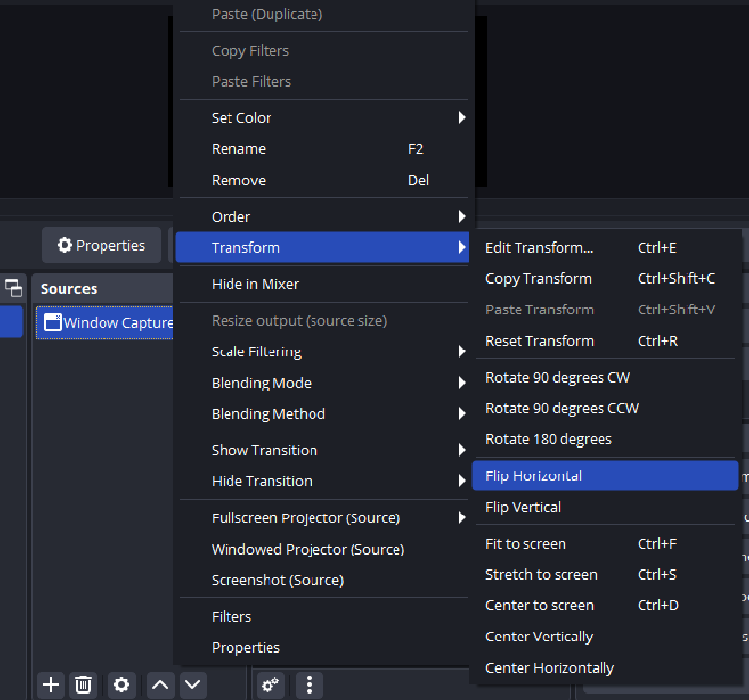Choose Copy Transform
Screen dimensions: 749x700
(x=605, y=279)
